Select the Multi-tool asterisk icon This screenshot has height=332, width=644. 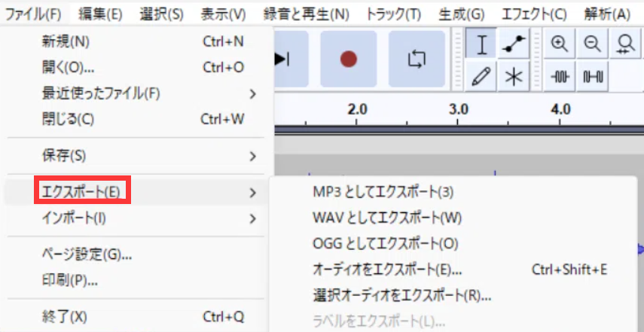pos(514,76)
